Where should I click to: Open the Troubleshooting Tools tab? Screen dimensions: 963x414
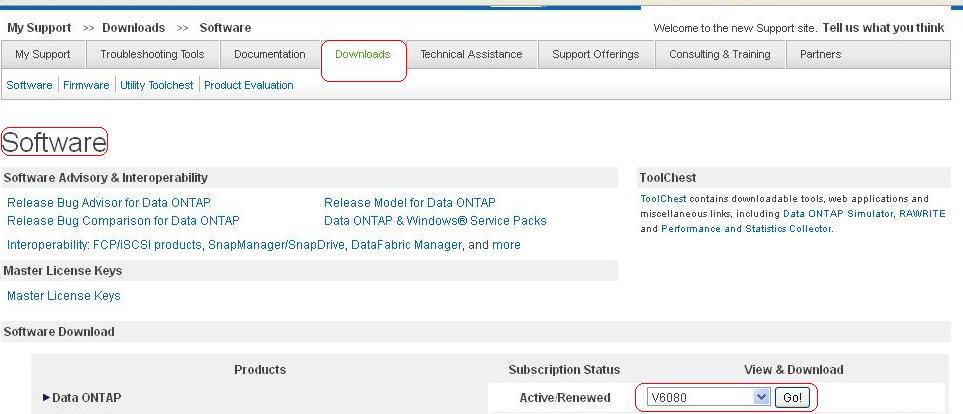(x=152, y=54)
